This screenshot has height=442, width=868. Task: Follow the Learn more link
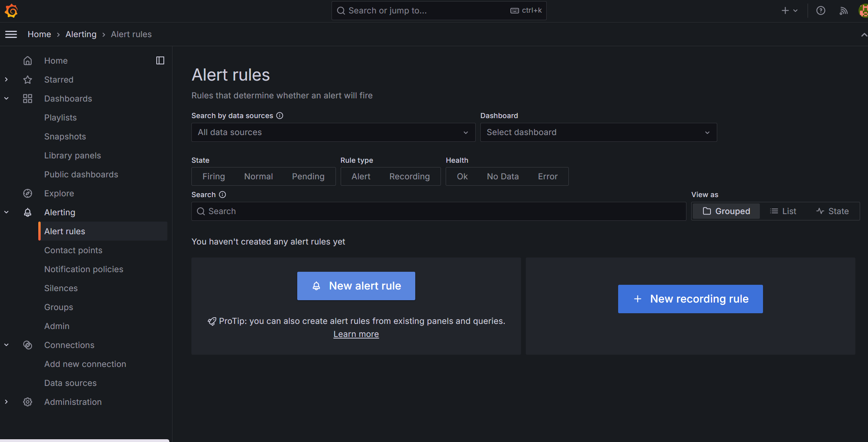(x=356, y=334)
